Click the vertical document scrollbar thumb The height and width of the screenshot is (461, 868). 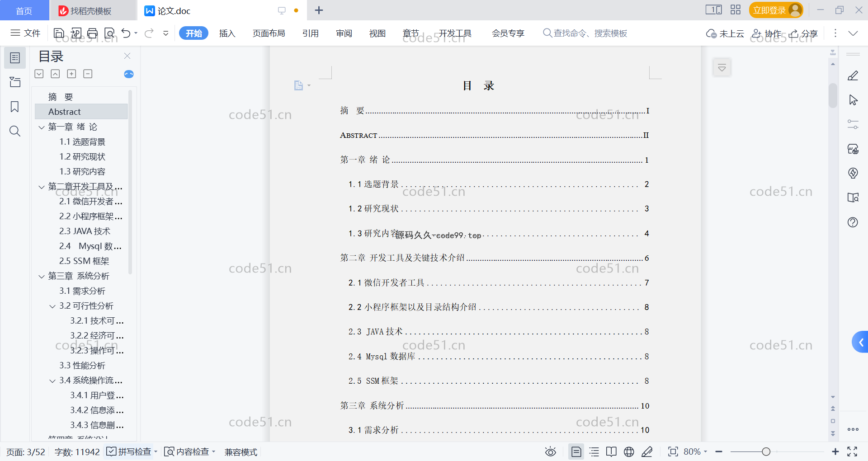click(833, 95)
